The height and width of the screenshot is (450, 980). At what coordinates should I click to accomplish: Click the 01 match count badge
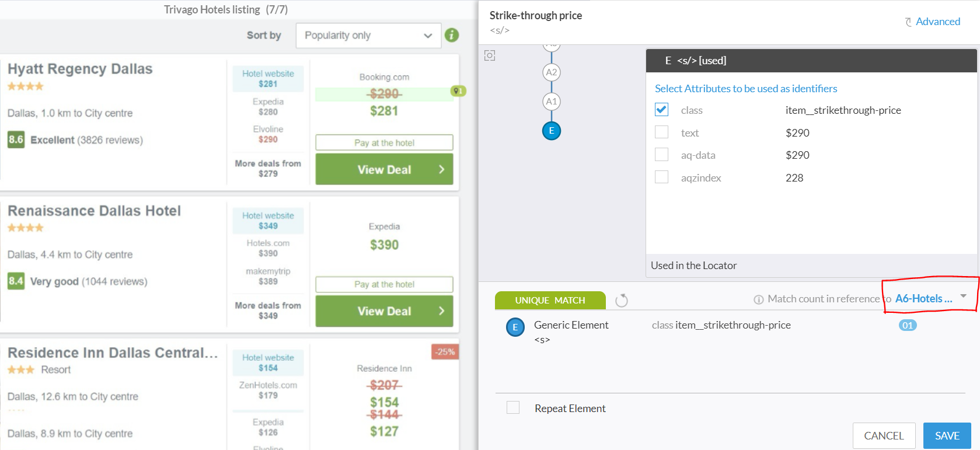click(x=908, y=325)
